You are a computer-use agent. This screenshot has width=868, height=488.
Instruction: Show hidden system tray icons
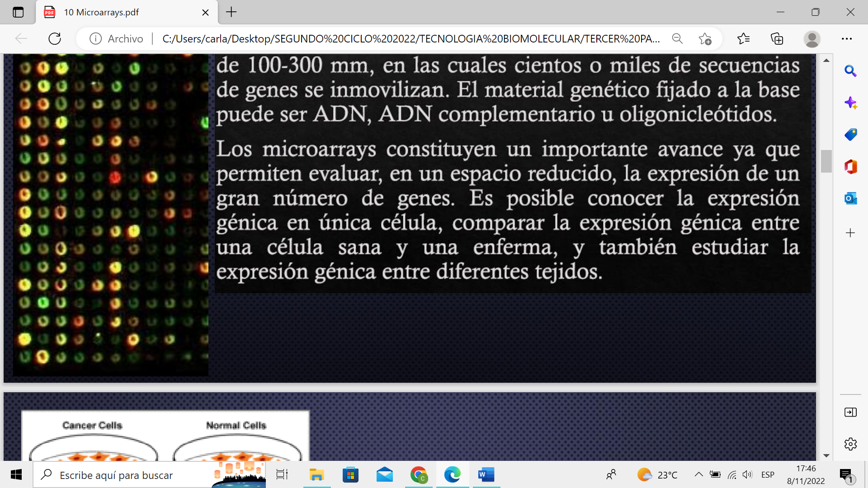[x=698, y=474]
